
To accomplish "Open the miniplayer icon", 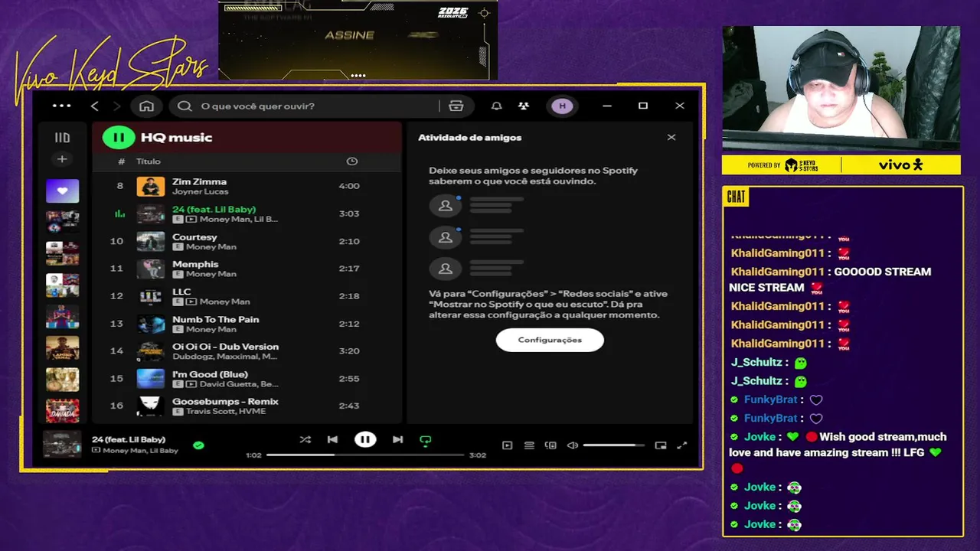I will click(661, 445).
